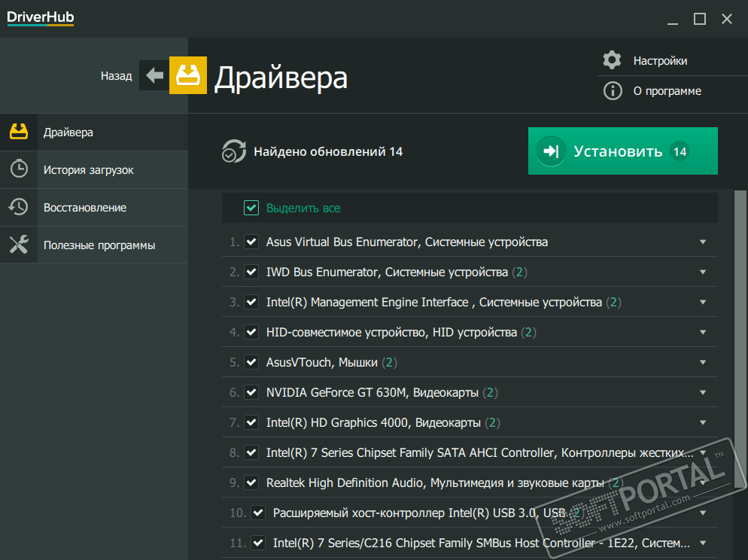
Task: Open История загрузок section
Action: (94, 170)
